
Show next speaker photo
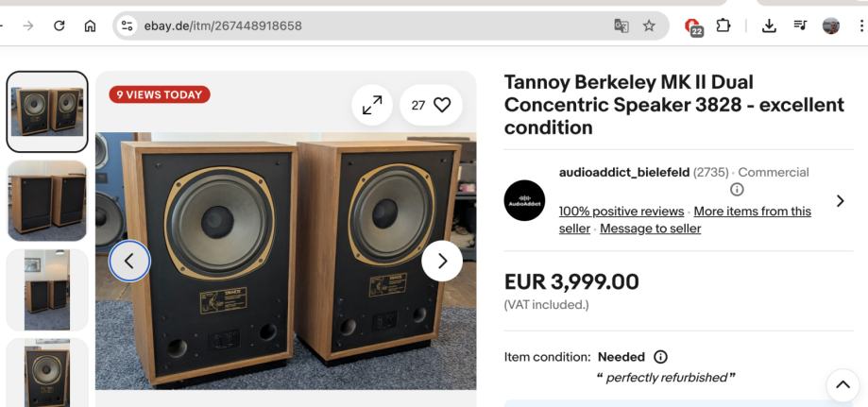tap(442, 261)
